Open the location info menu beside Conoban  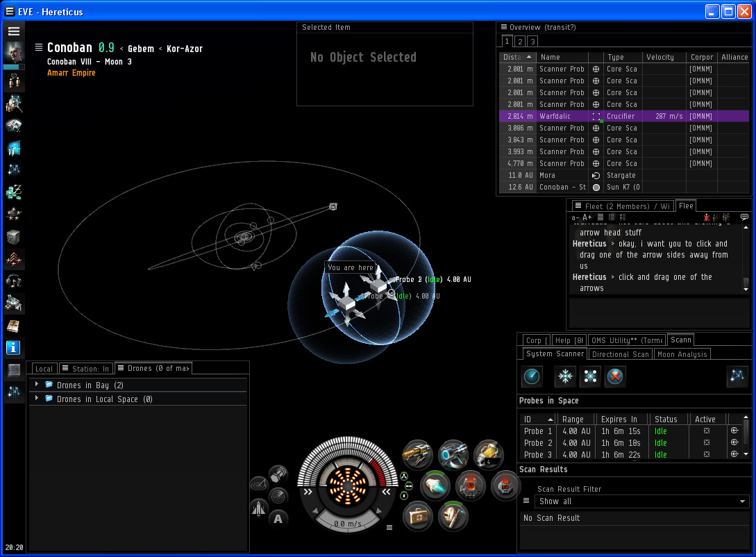click(39, 47)
